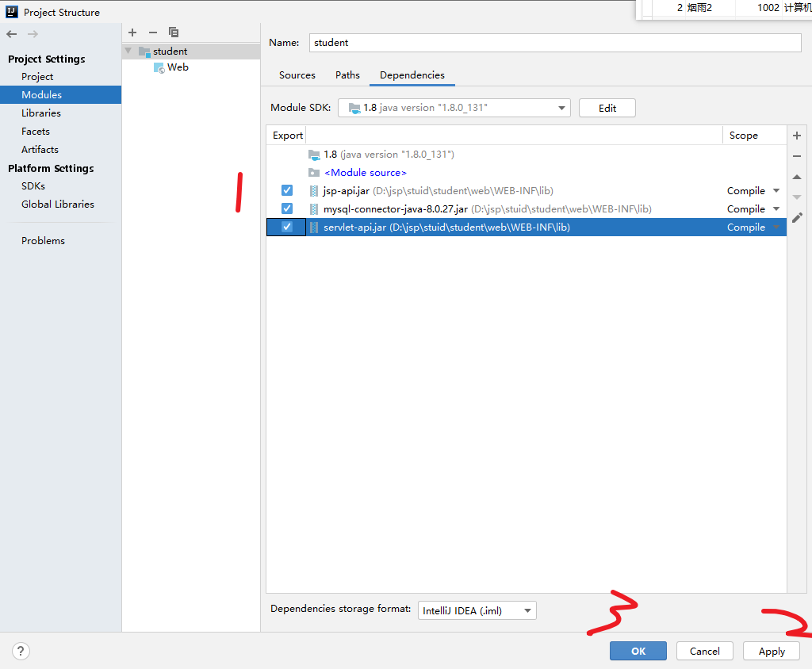812x669 pixels.
Task: Click the 1.8 SDK folder icon in list
Action: pos(314,155)
